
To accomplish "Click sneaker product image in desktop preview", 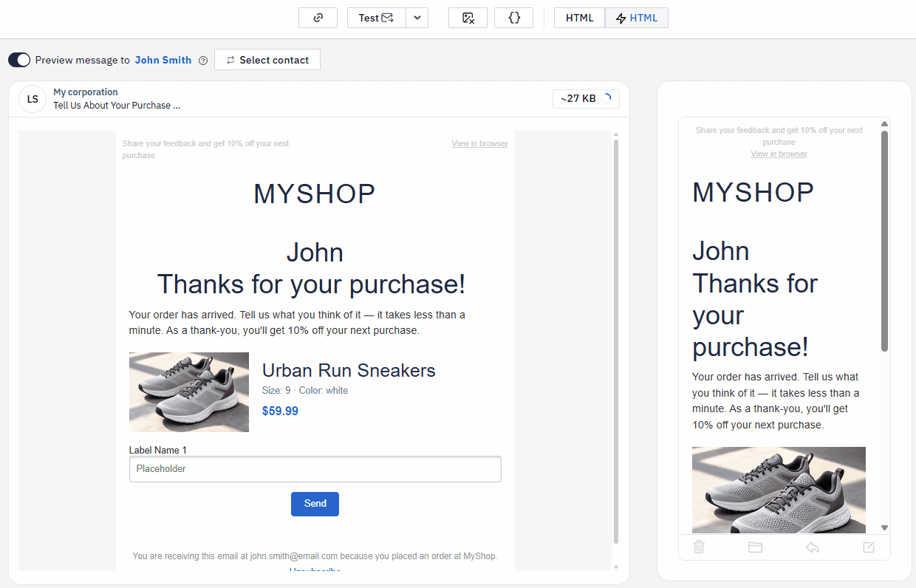I will tap(189, 392).
